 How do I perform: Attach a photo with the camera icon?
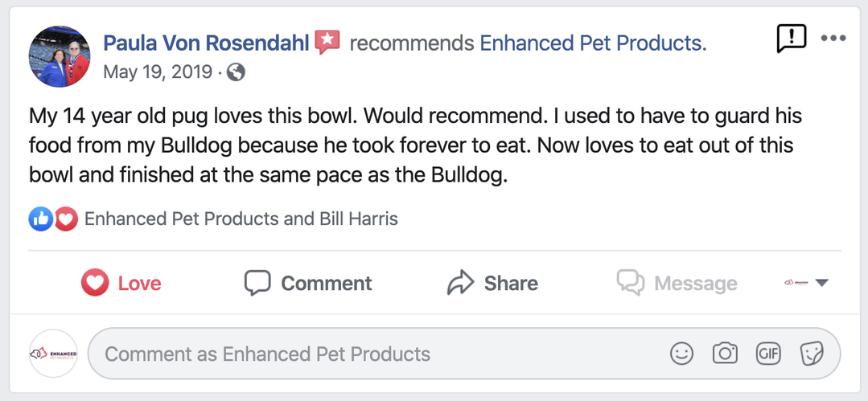(725, 354)
